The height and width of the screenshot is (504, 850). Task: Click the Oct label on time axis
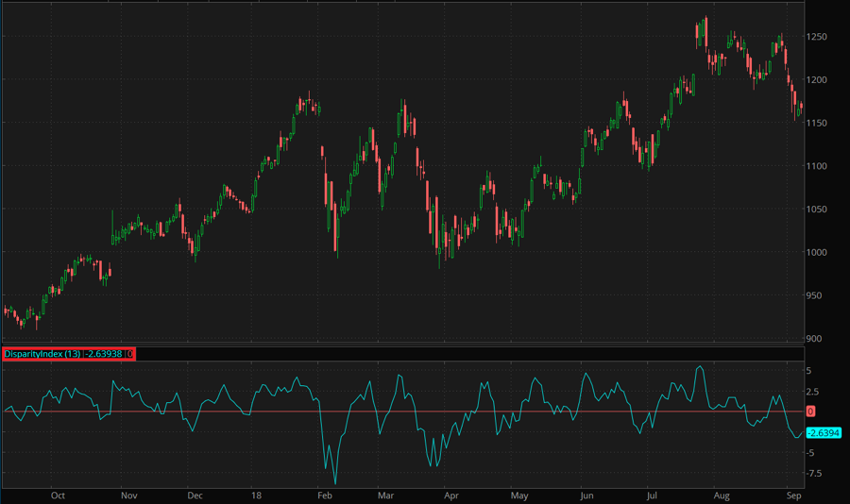(58, 495)
